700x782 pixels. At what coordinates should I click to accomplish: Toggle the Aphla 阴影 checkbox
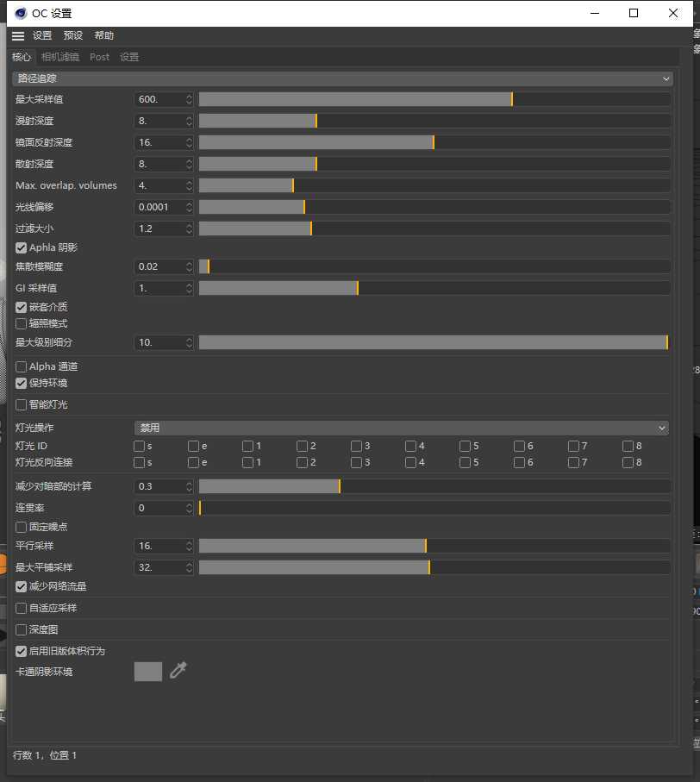(21, 247)
